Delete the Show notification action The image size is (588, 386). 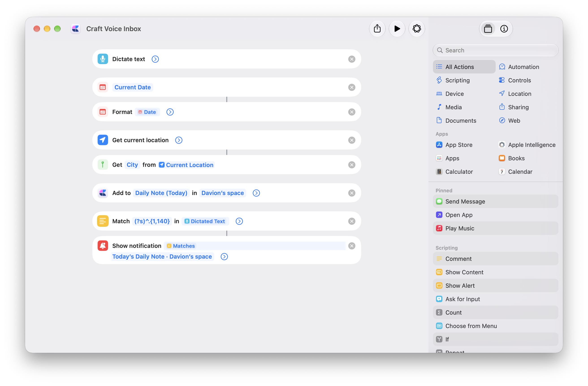pos(352,246)
